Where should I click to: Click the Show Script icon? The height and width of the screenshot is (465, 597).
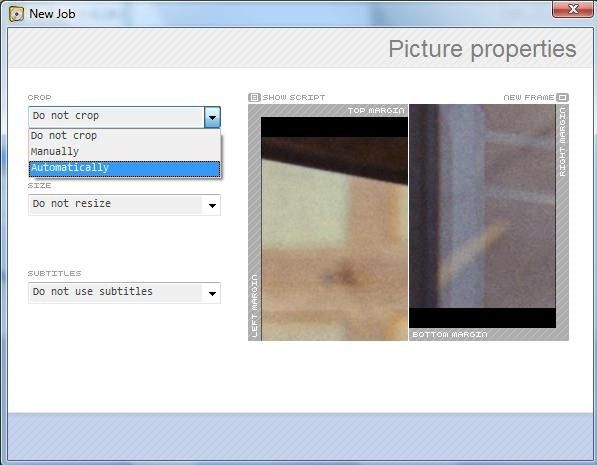(x=254, y=97)
